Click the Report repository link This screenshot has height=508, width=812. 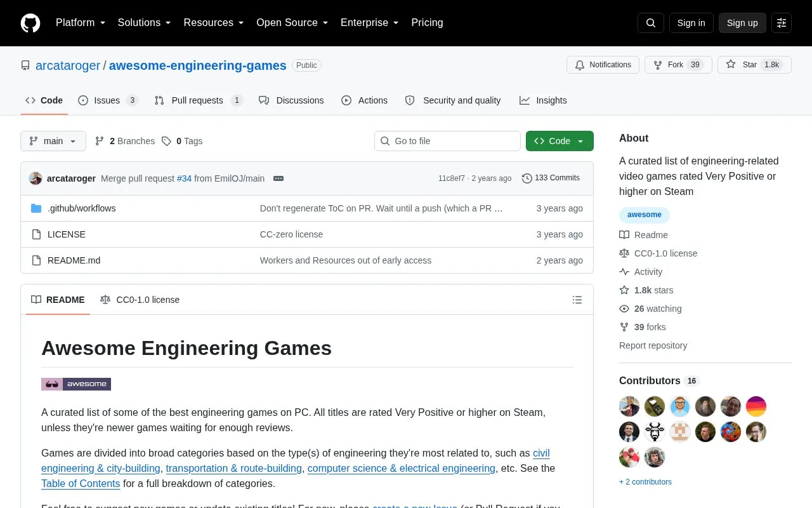[653, 345]
